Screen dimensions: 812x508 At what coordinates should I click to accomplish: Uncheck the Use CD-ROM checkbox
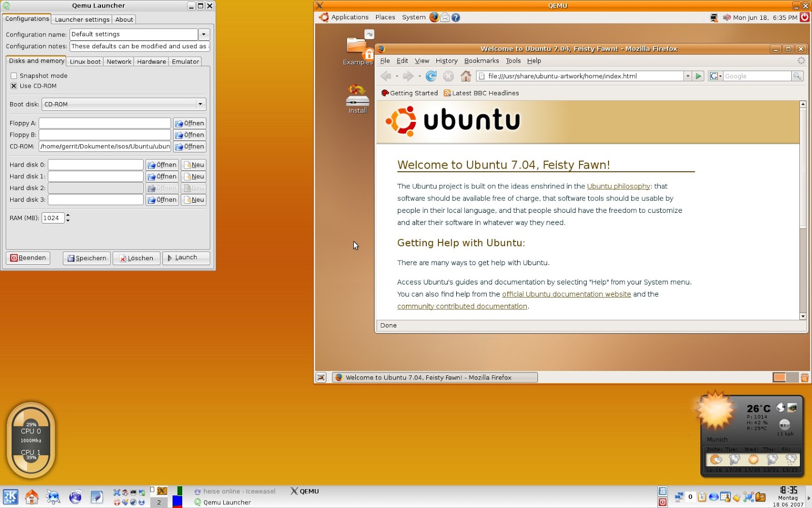pos(14,86)
